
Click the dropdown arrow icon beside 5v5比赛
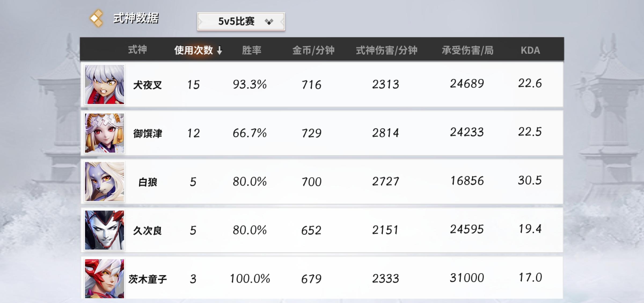(269, 21)
